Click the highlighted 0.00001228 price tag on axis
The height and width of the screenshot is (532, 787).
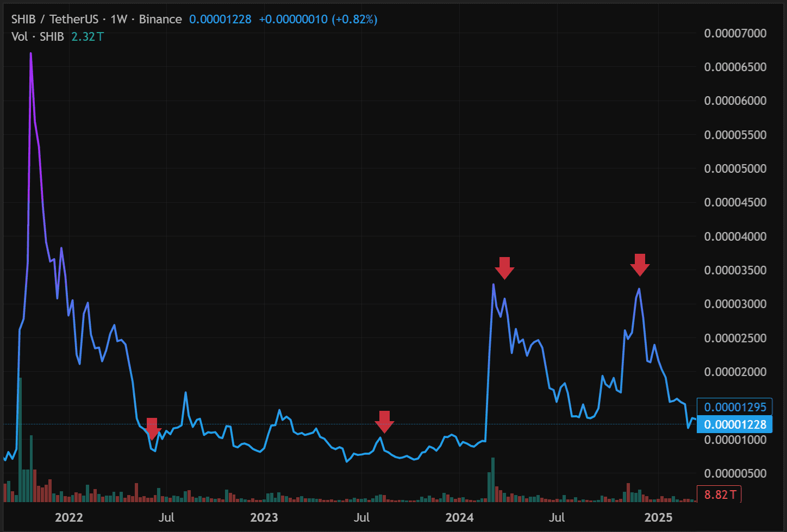(x=734, y=424)
